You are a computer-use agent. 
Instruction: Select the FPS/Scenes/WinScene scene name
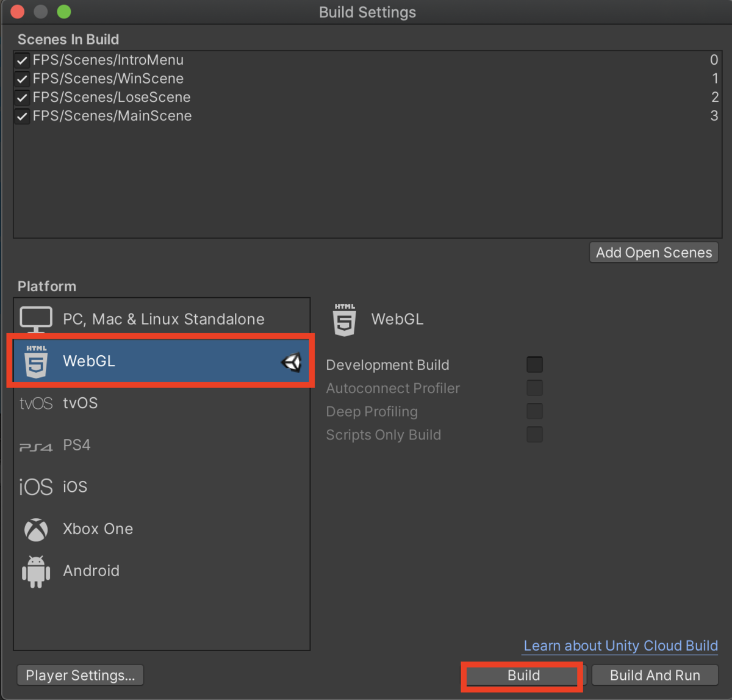[108, 79]
